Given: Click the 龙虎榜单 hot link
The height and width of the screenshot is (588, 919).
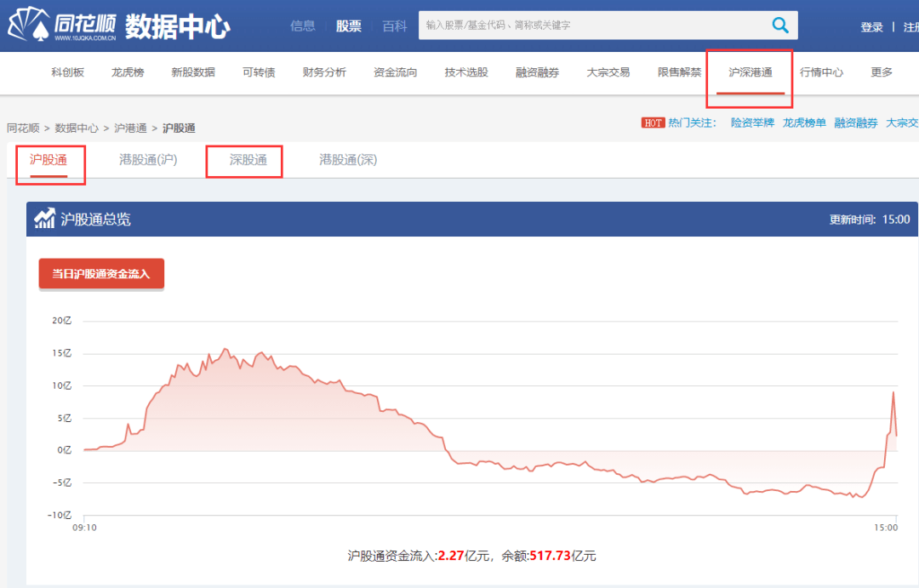Looking at the screenshot, I should pos(804,123).
